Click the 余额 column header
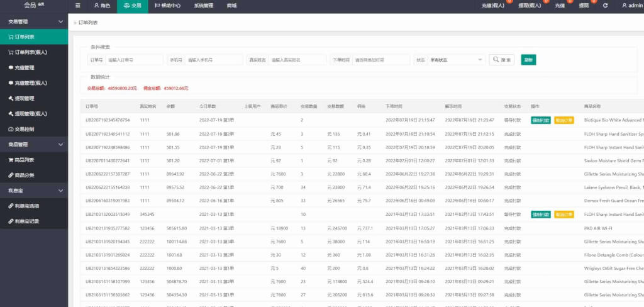Image resolution: width=644 pixels, height=307 pixels. coord(170,106)
